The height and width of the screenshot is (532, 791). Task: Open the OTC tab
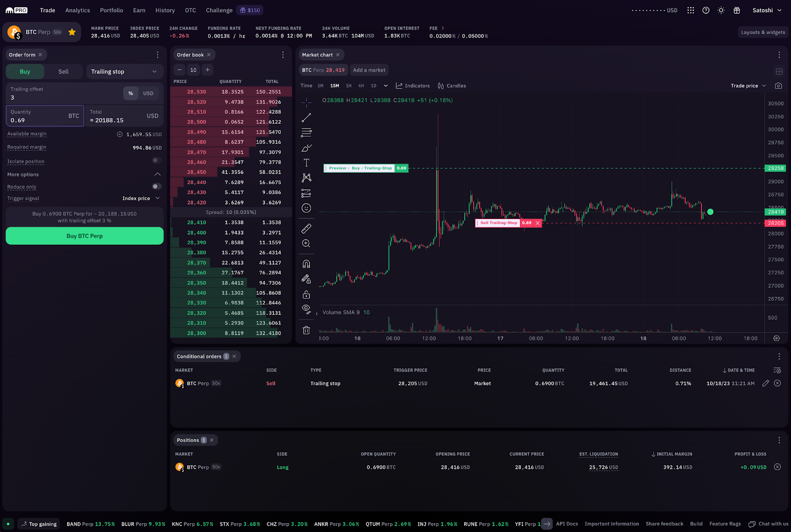[190, 10]
